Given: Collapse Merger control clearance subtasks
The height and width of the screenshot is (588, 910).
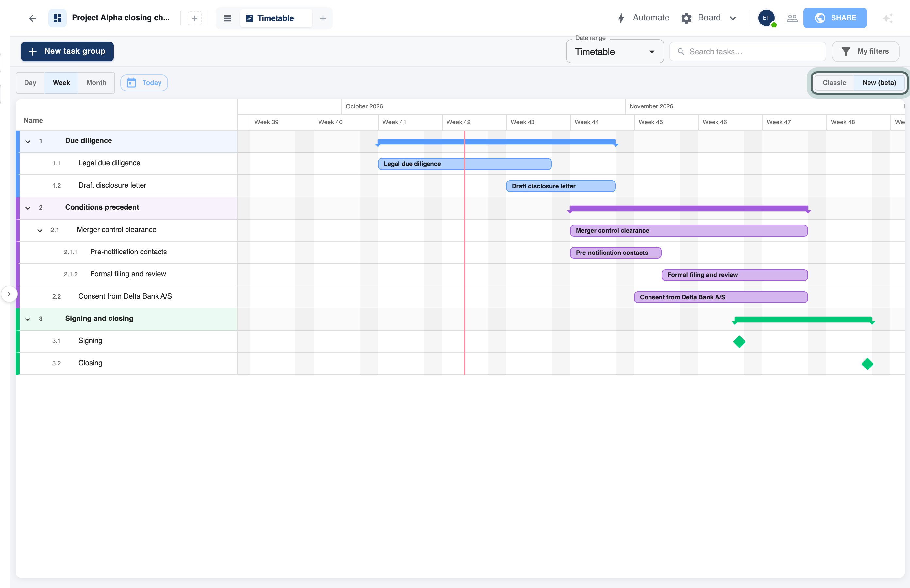Looking at the screenshot, I should [x=40, y=230].
